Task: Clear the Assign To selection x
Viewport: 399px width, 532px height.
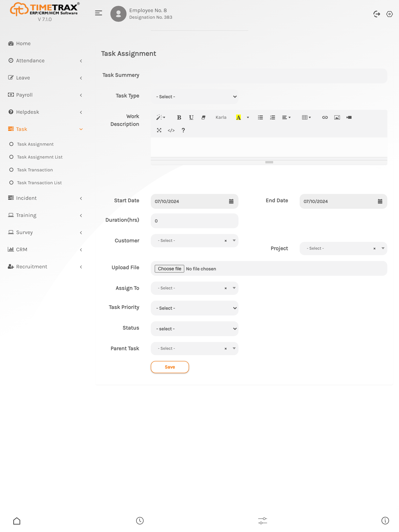Action: (x=225, y=288)
